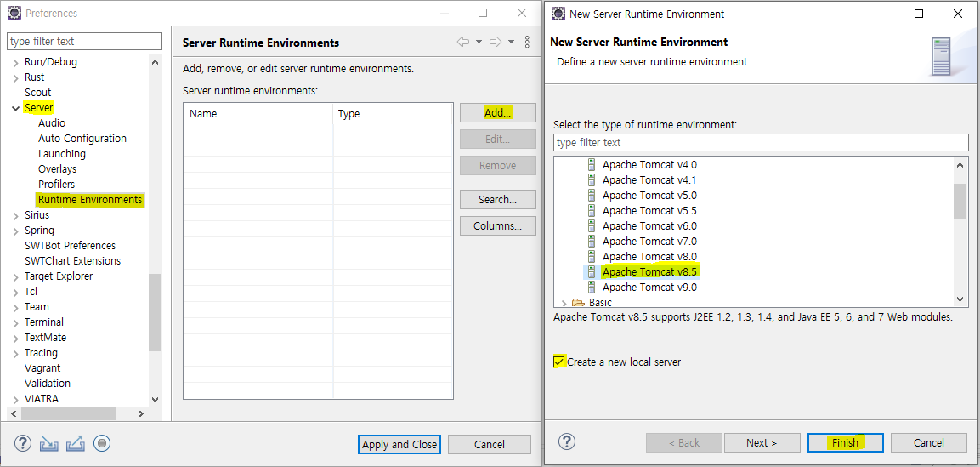Click the forward navigation arrow in Preferences

pos(496,42)
